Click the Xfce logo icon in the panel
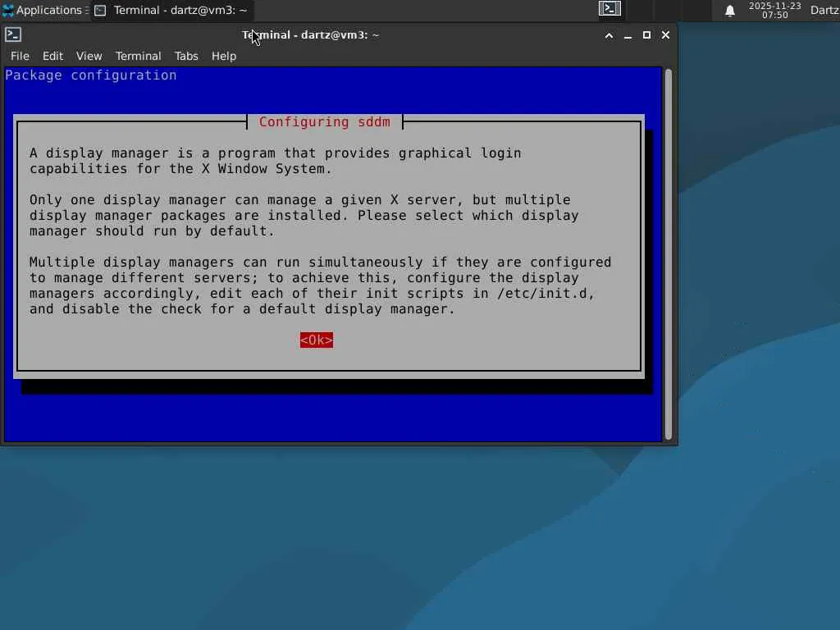 click(7, 10)
